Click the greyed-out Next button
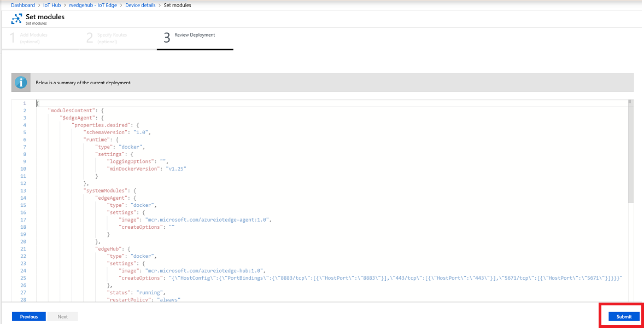Viewport: 644px width, 336px height. pyautogui.click(x=62, y=316)
